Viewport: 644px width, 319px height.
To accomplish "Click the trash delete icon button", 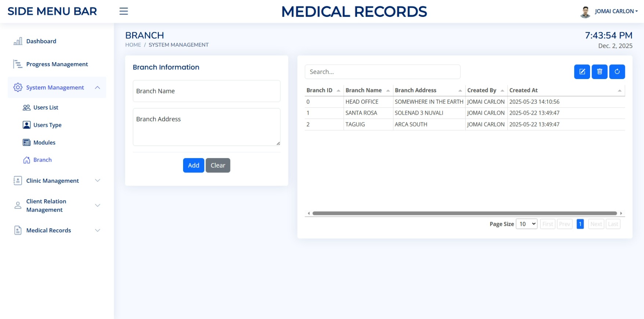I will (x=599, y=72).
